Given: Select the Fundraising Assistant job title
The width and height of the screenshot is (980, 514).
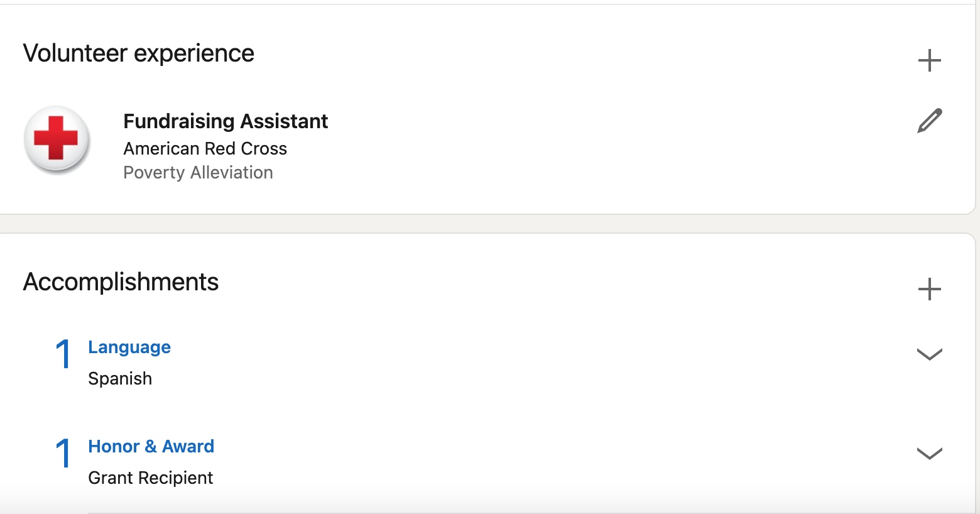Looking at the screenshot, I should (226, 121).
